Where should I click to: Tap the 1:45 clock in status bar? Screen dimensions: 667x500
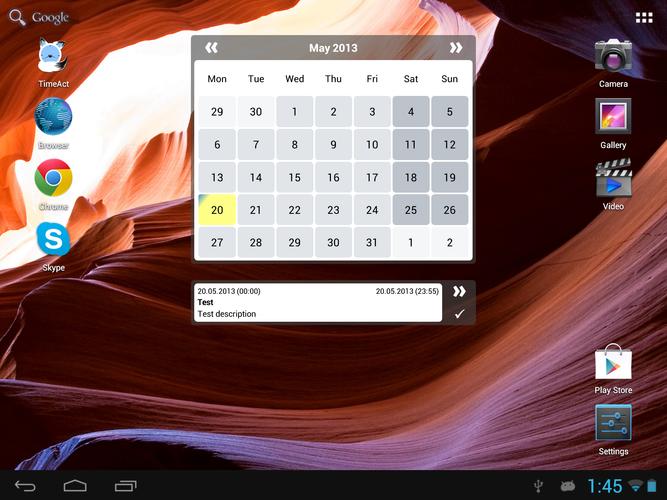point(605,486)
